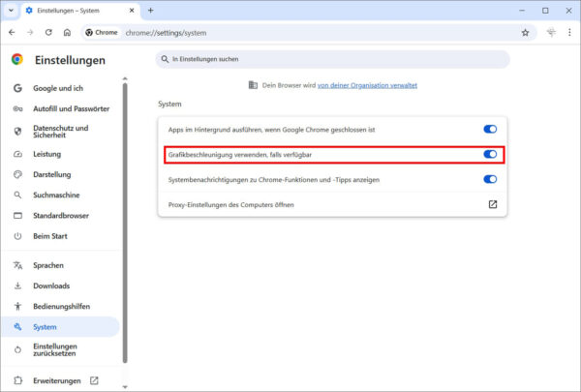Click the sidebar vertical scrollbar thumb

click(x=125, y=223)
